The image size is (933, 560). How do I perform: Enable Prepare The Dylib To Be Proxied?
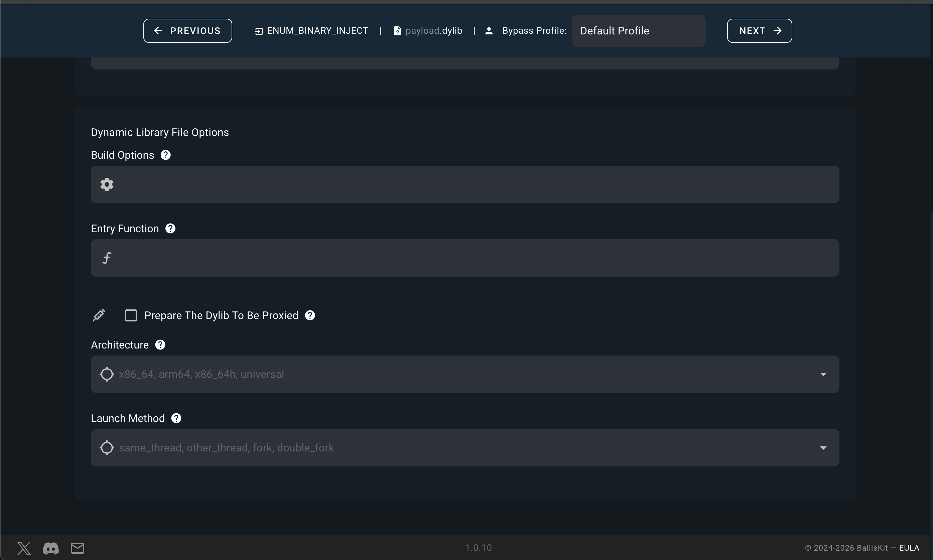coord(131,315)
